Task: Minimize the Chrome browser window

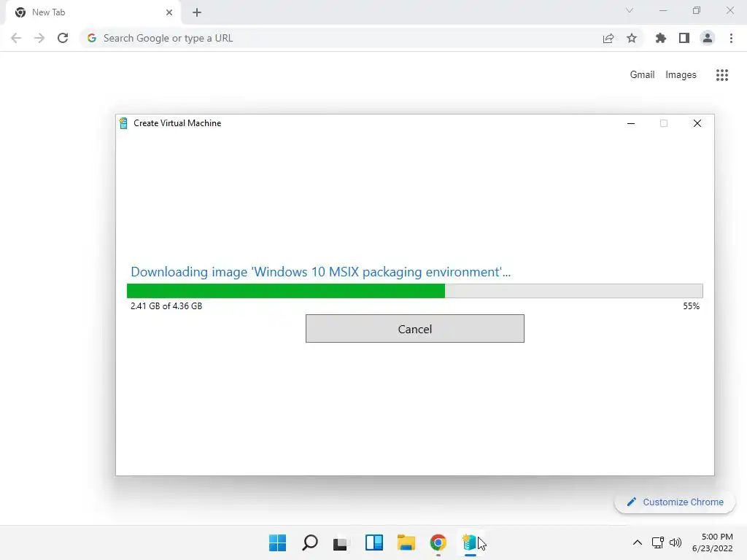Action: 663,10
